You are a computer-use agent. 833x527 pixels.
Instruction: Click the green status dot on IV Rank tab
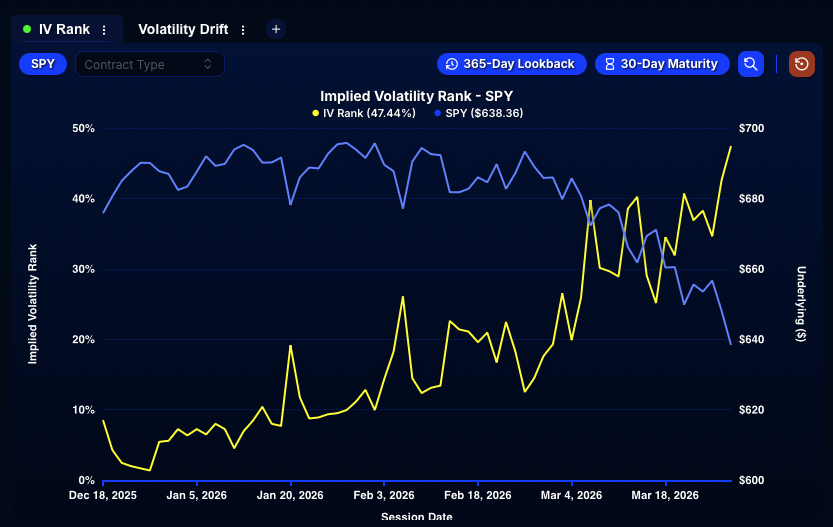27,29
